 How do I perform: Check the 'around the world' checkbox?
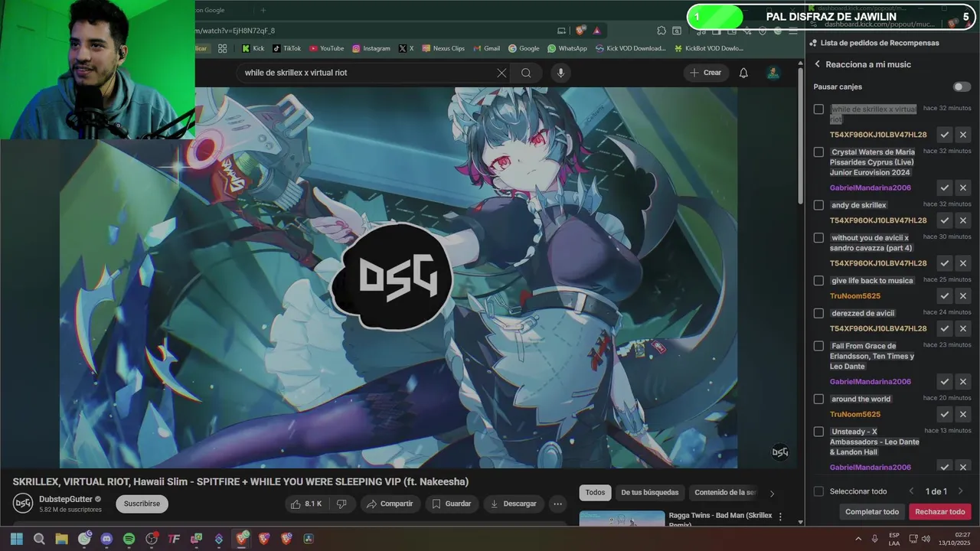(818, 399)
